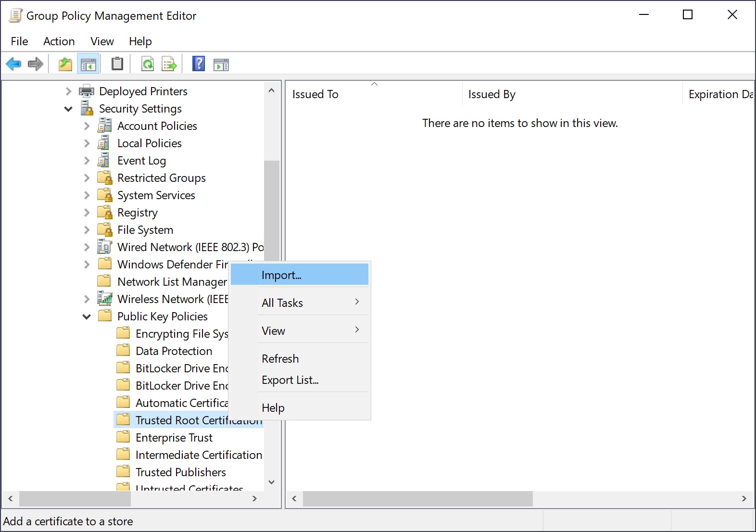Toggle the Show/Hide Action Pane icon

pos(221,63)
